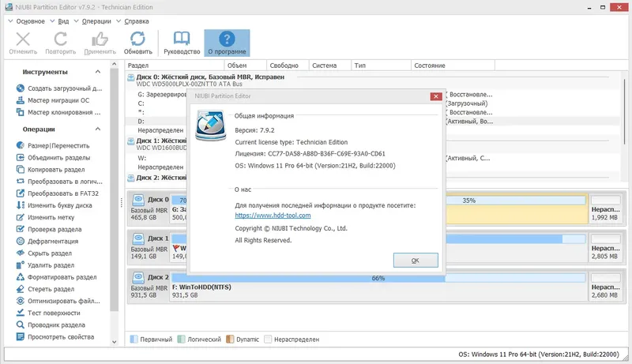This screenshot has width=632, height=364.
Task: Click the Диск 0 35% usage bar
Action: 516,201
